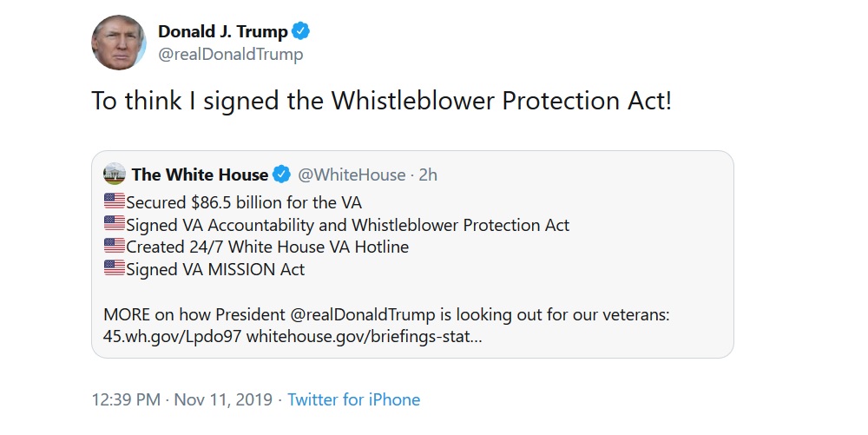Click the blue verified badge beside Trump
Image resolution: width=868 pixels, height=435 pixels.
click(300, 31)
